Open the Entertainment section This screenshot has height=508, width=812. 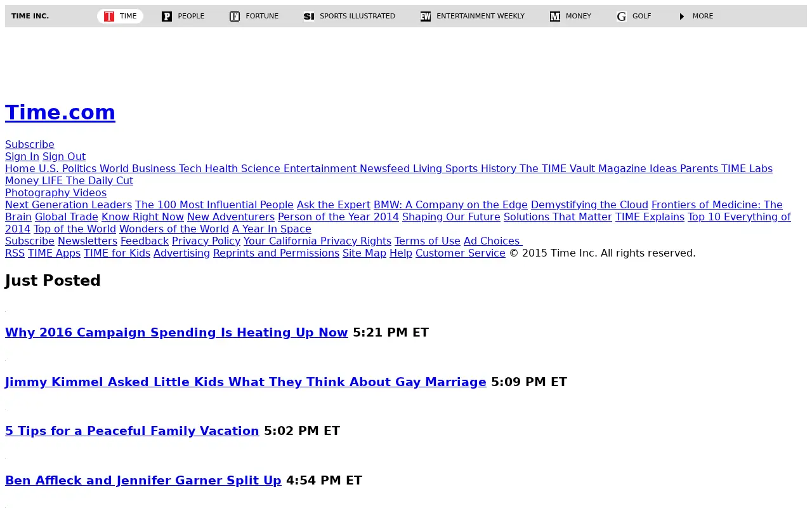tap(320, 169)
